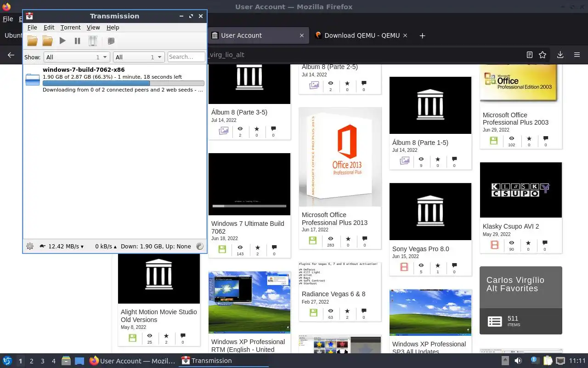Go back in Firefox

(x=11, y=55)
